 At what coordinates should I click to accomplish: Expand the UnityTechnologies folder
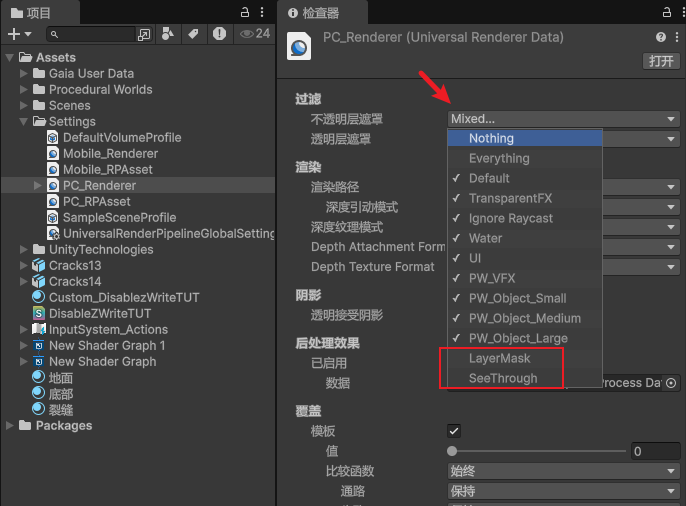coord(24,249)
